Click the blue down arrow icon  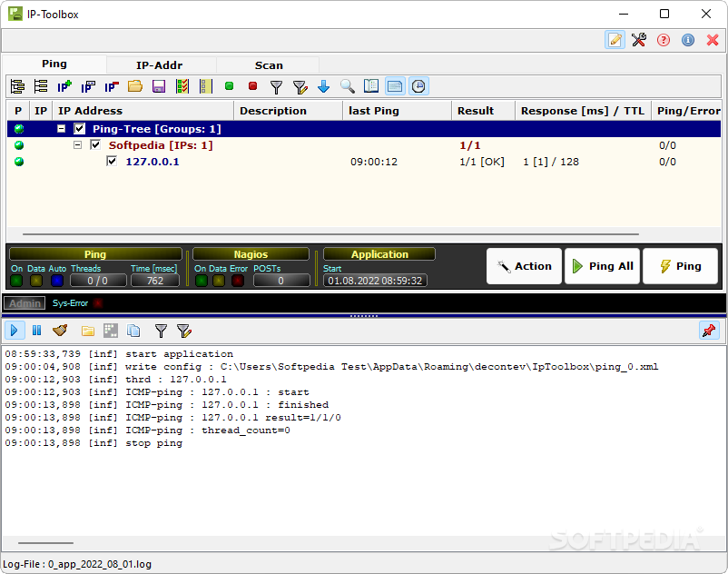pos(324,86)
